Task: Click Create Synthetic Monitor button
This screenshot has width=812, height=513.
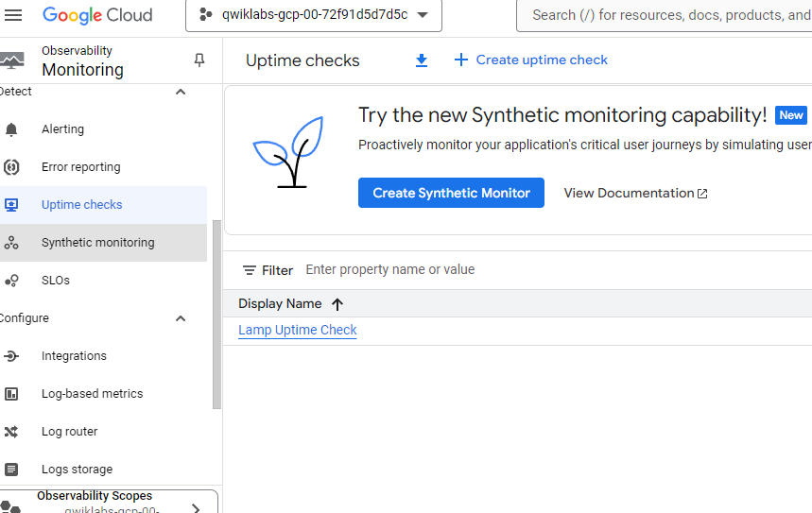Action: tap(451, 193)
